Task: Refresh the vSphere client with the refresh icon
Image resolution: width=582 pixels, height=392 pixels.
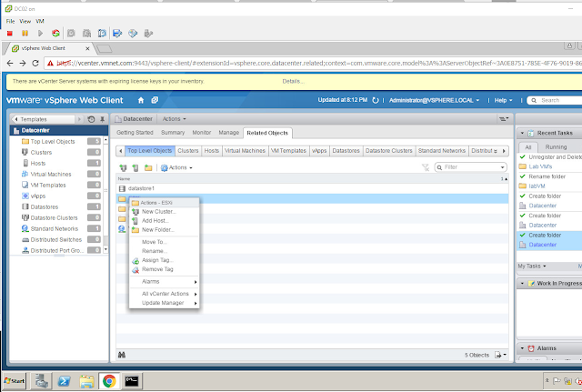Action: click(376, 100)
